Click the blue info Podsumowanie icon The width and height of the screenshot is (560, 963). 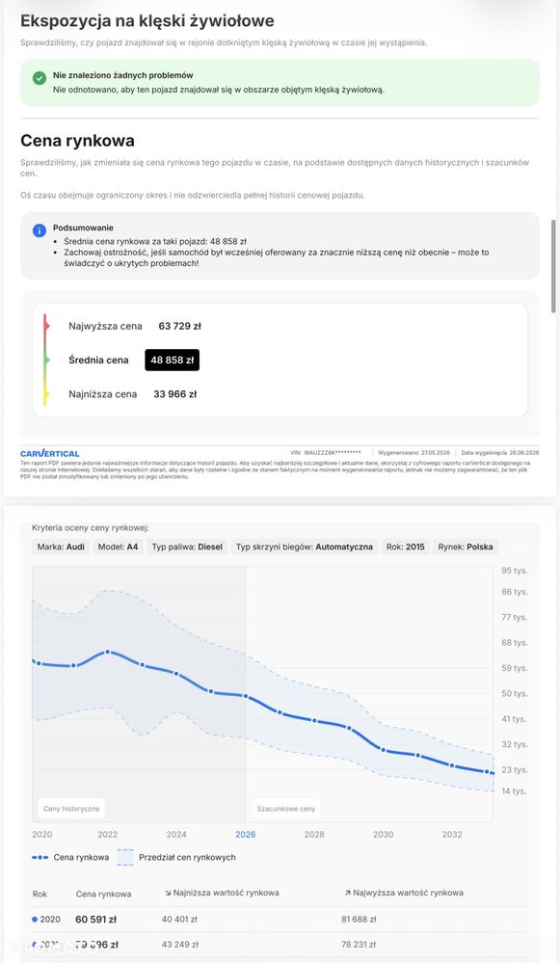tap(40, 230)
